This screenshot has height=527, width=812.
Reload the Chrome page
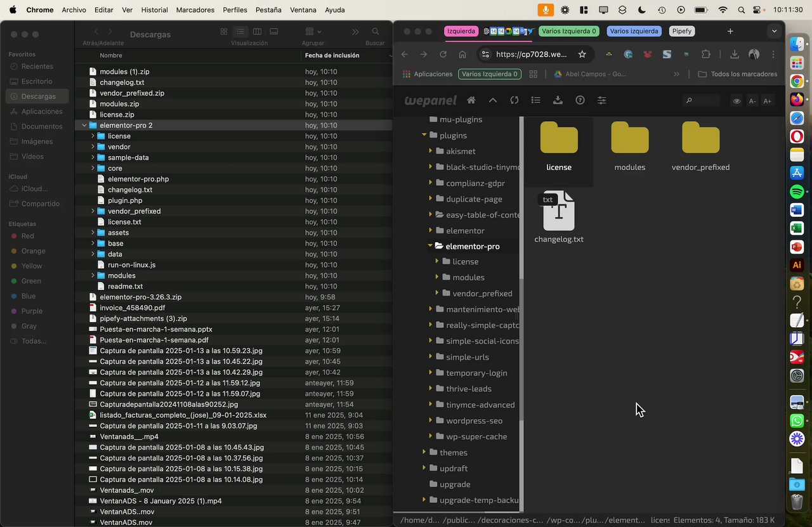[x=443, y=55]
